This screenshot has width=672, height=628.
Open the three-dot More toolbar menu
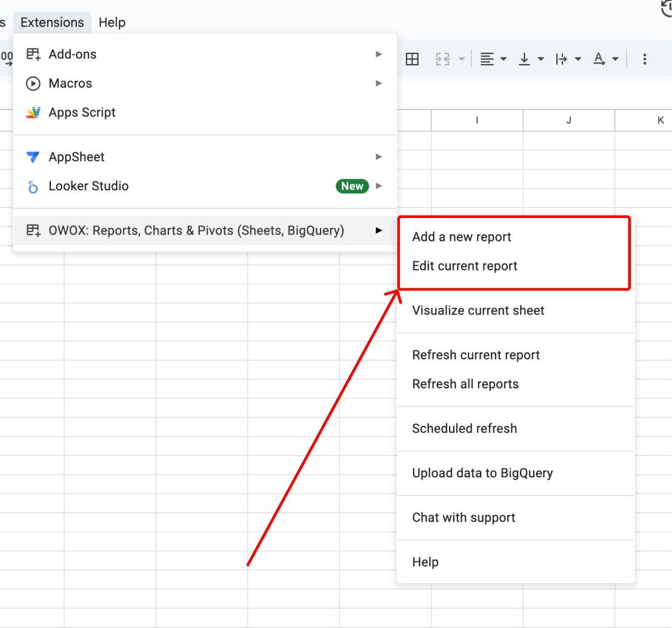645,59
